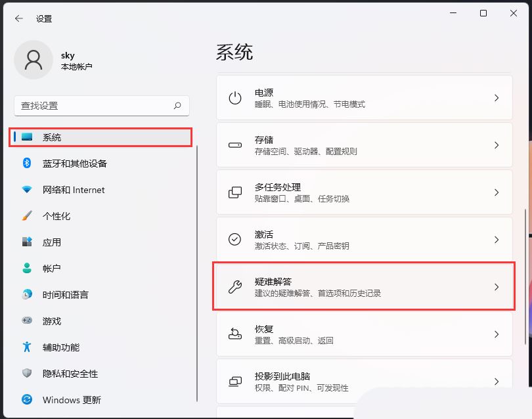Open 隐私和安全性 from the sidebar
This screenshot has height=419, width=532.
click(x=70, y=374)
